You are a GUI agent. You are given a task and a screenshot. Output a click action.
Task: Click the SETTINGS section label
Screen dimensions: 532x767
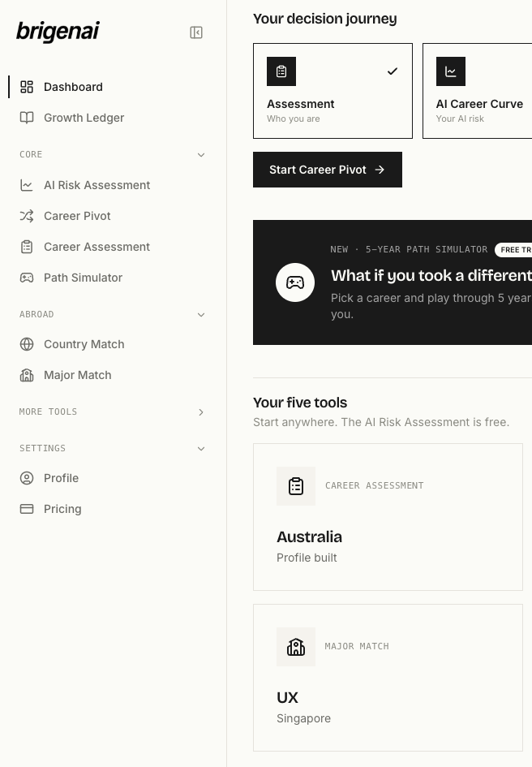(x=42, y=448)
